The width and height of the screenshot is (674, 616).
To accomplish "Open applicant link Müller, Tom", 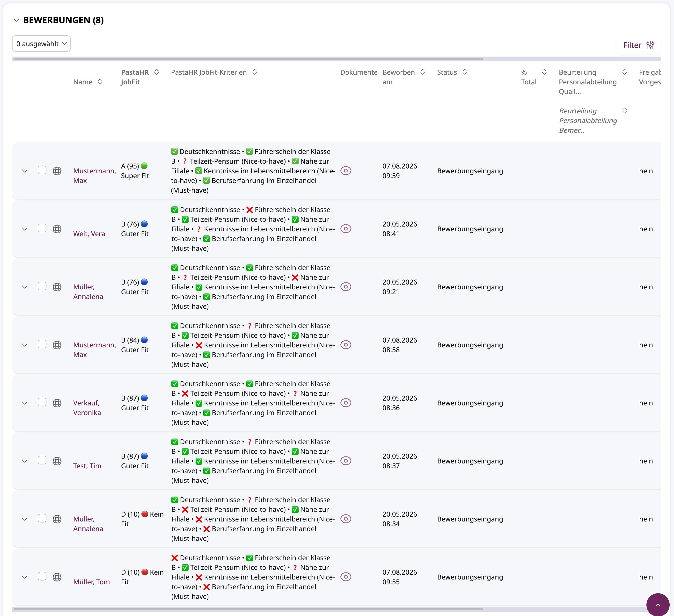I will tap(92, 582).
